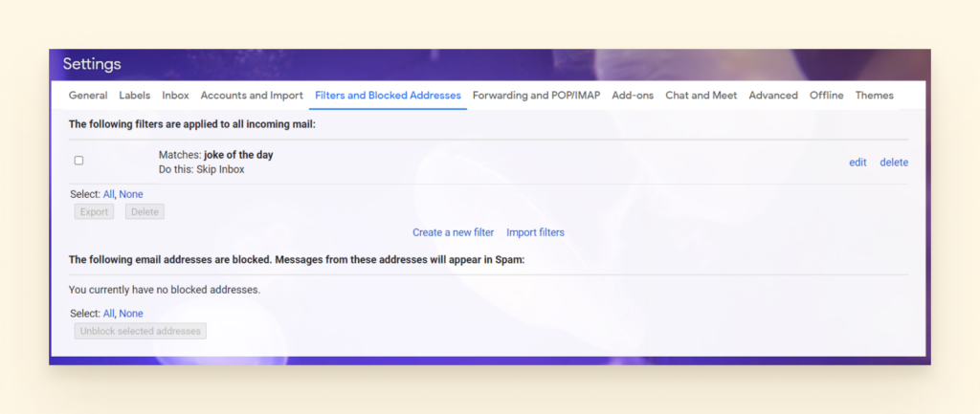Image resolution: width=980 pixels, height=414 pixels.
Task: Click the Delete button under filters
Action: point(145,211)
